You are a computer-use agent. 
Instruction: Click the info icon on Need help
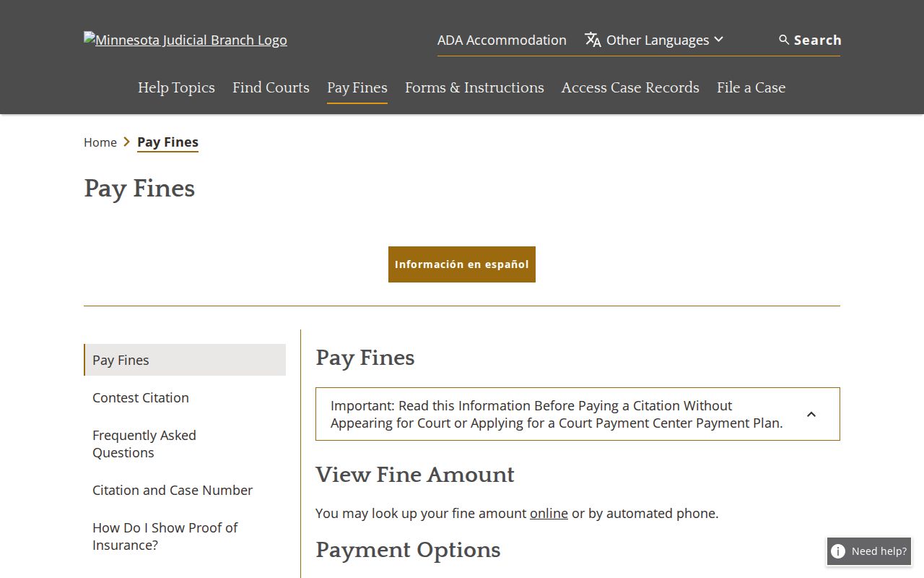(x=838, y=551)
